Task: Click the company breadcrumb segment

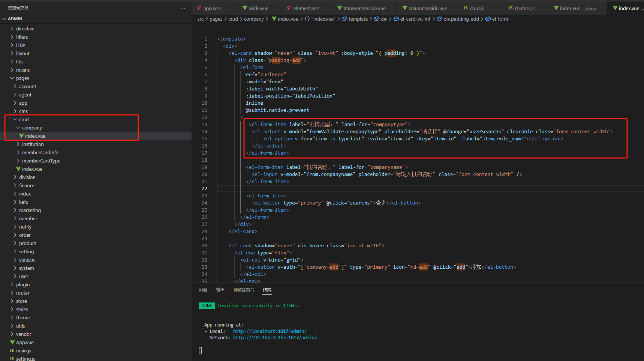Action: [254, 19]
